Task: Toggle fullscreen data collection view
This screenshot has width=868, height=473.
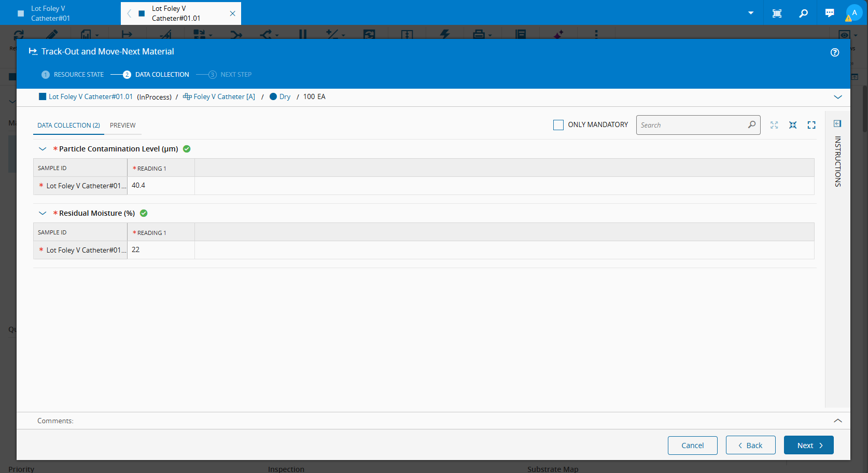Action: 811,125
